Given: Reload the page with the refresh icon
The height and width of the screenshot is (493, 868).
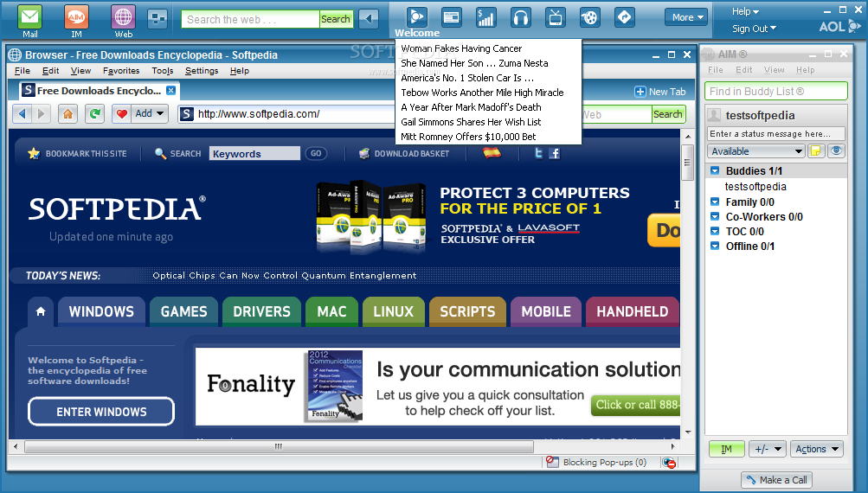Looking at the screenshot, I should click(94, 114).
